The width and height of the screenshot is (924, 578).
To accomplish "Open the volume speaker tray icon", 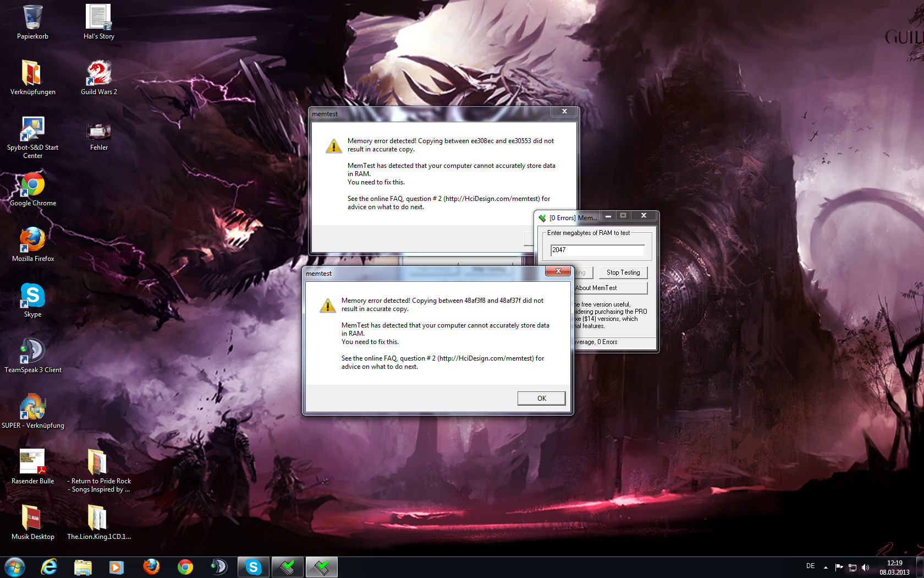I will point(866,567).
